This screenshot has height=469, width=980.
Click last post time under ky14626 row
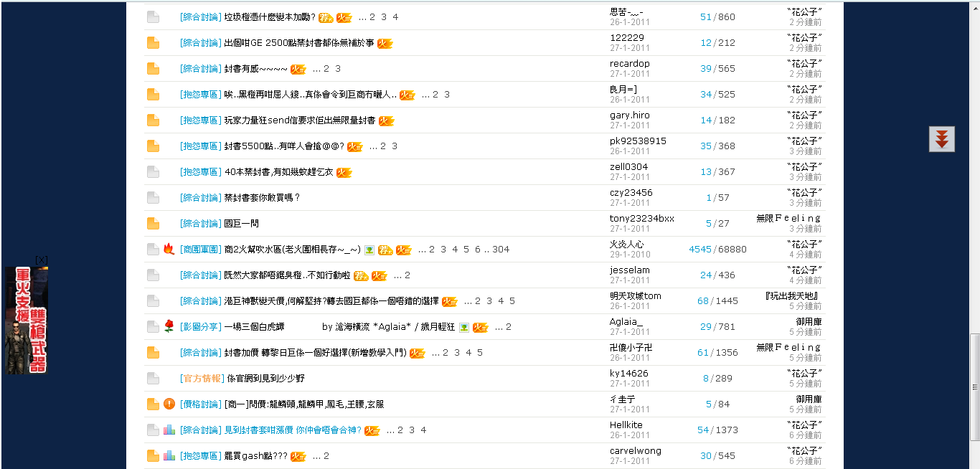coord(806,384)
